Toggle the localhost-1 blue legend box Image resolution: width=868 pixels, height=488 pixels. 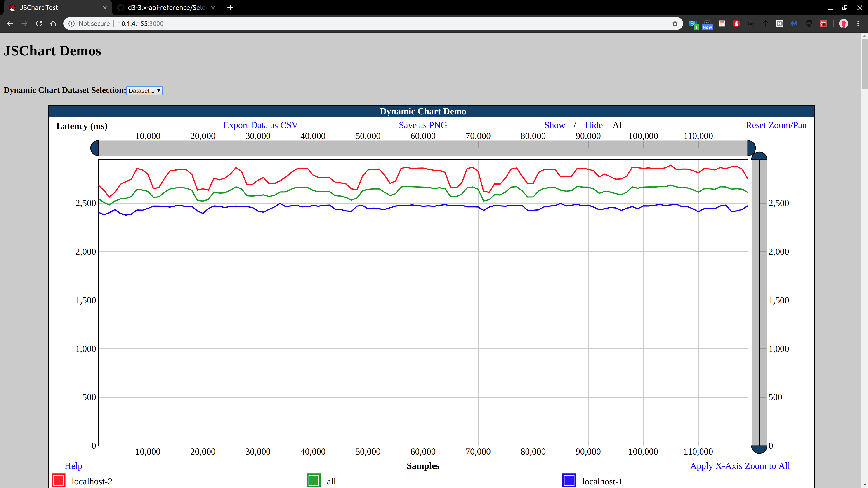tap(569, 480)
